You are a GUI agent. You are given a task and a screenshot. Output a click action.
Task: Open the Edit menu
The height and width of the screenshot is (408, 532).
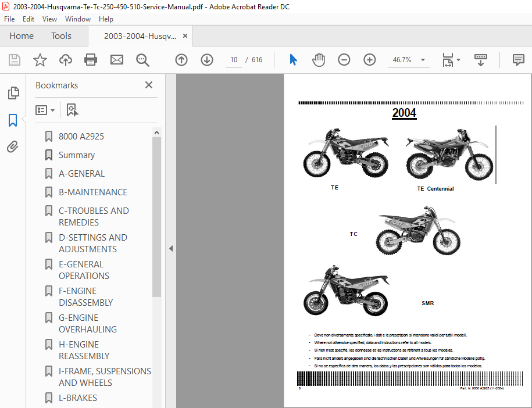click(x=28, y=19)
